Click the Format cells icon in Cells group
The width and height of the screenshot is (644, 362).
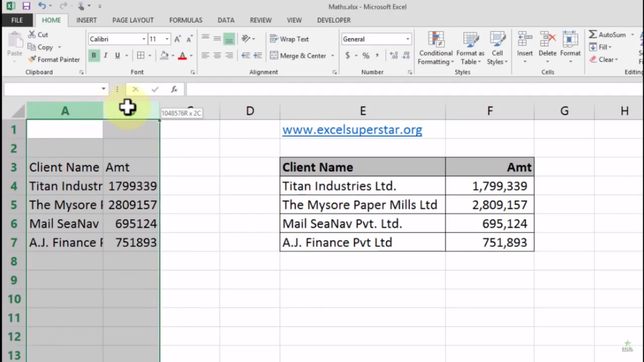pos(570,40)
